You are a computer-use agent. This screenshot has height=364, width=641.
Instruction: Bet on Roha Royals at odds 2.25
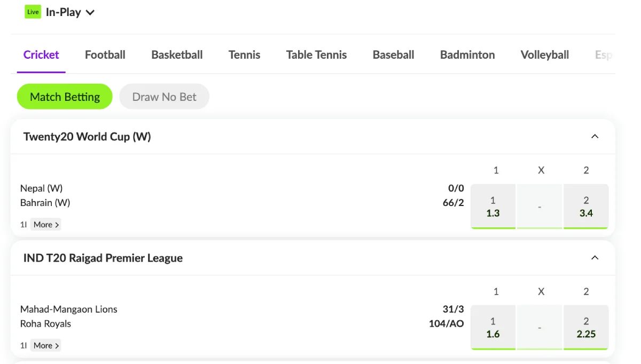click(x=586, y=328)
